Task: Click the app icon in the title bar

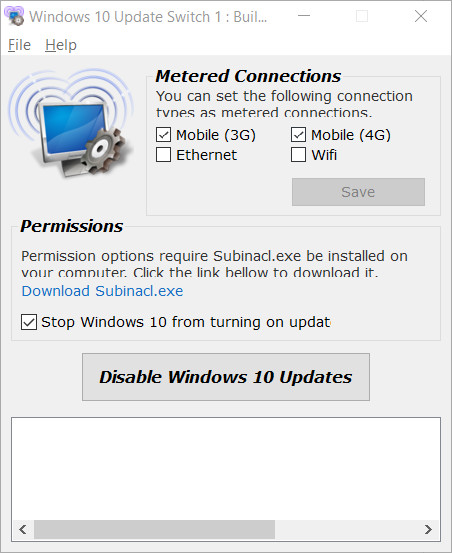Action: point(14,16)
